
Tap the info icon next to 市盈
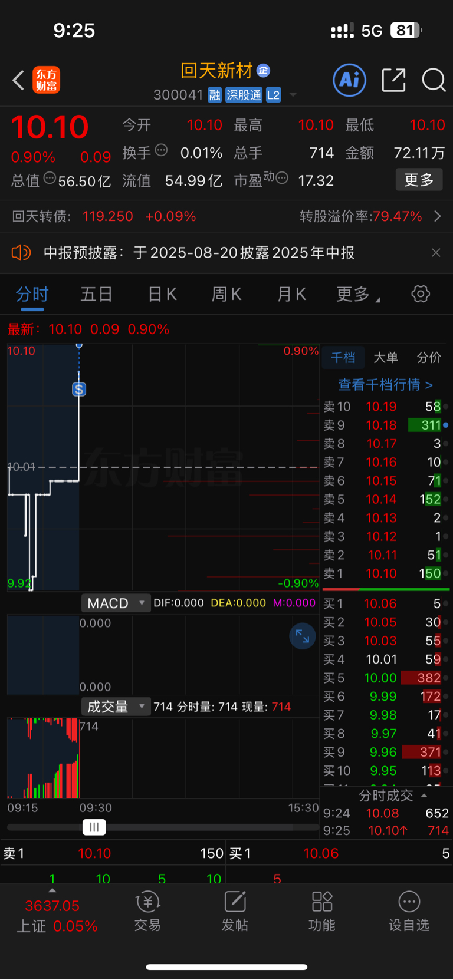[282, 177]
